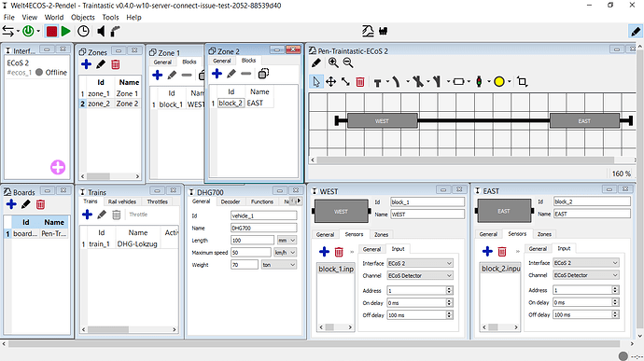Switch to Zones tab in WEST window

381,234
